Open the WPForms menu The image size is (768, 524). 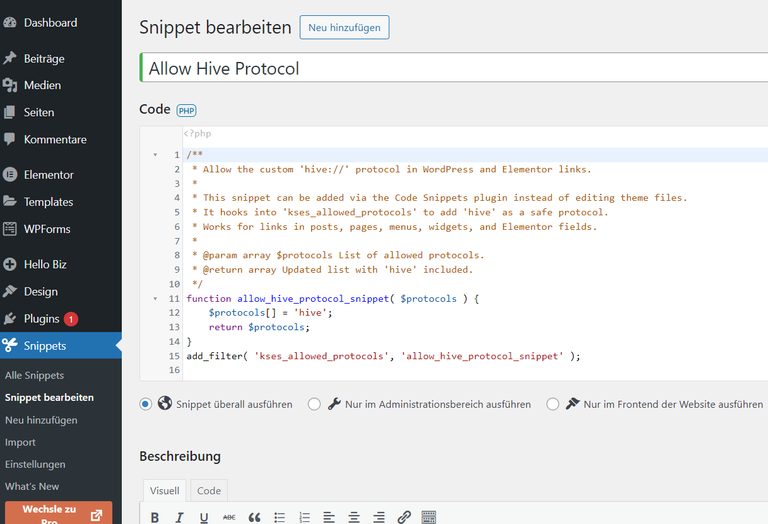[x=47, y=229]
